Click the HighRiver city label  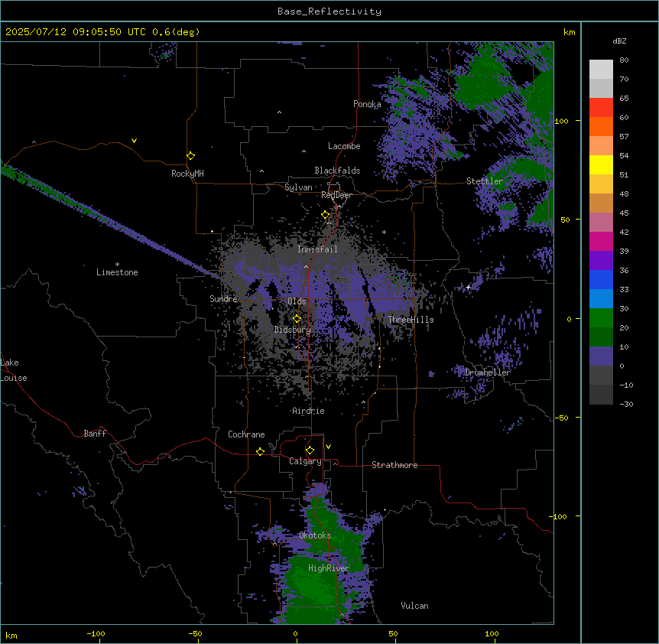click(329, 568)
